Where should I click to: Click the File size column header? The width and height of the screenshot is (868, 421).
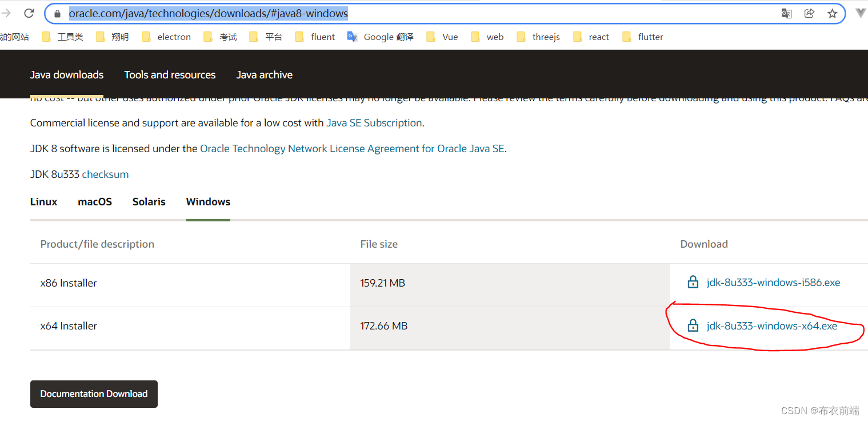pos(379,244)
